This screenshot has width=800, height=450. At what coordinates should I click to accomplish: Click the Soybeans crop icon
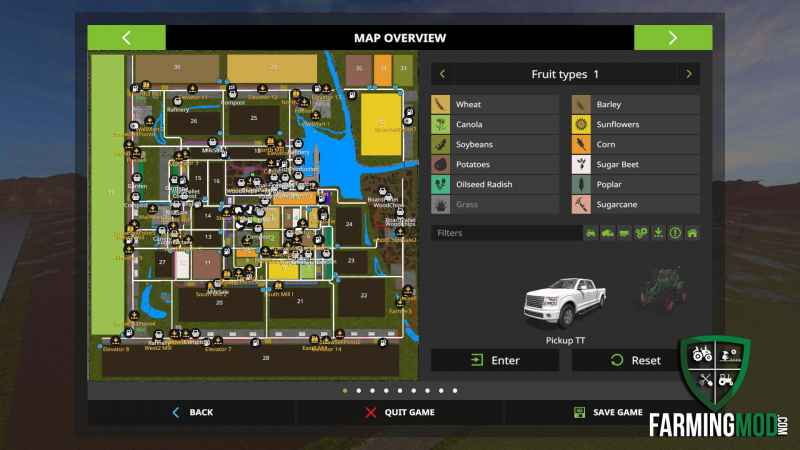[441, 144]
